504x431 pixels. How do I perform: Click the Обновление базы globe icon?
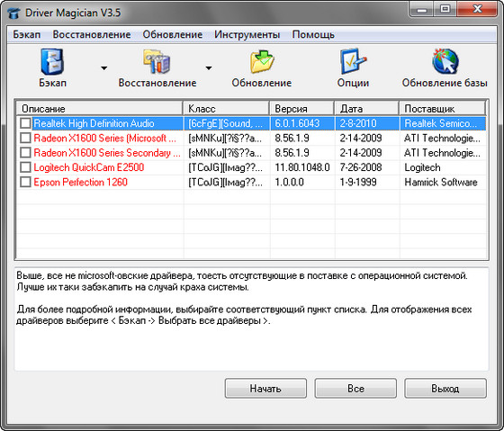click(445, 61)
